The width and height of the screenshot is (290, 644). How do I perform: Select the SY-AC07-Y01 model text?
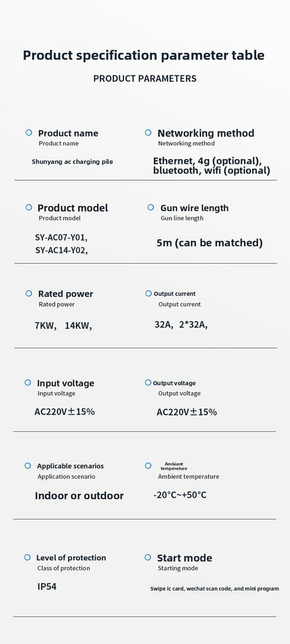(x=61, y=237)
